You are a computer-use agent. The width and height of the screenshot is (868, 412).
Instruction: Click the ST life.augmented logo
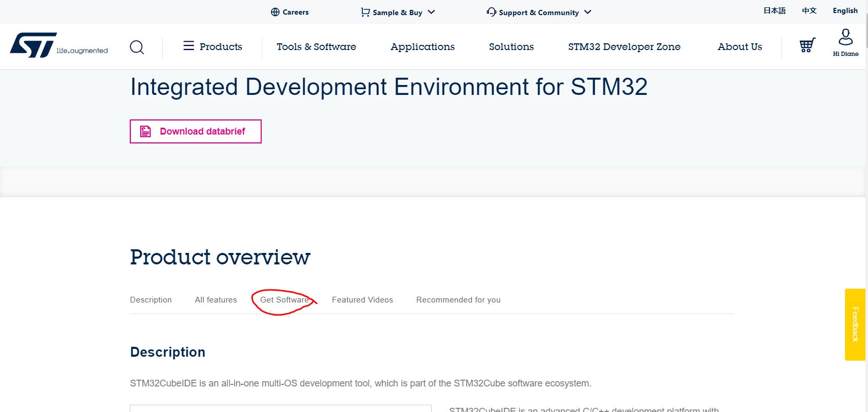coord(59,45)
